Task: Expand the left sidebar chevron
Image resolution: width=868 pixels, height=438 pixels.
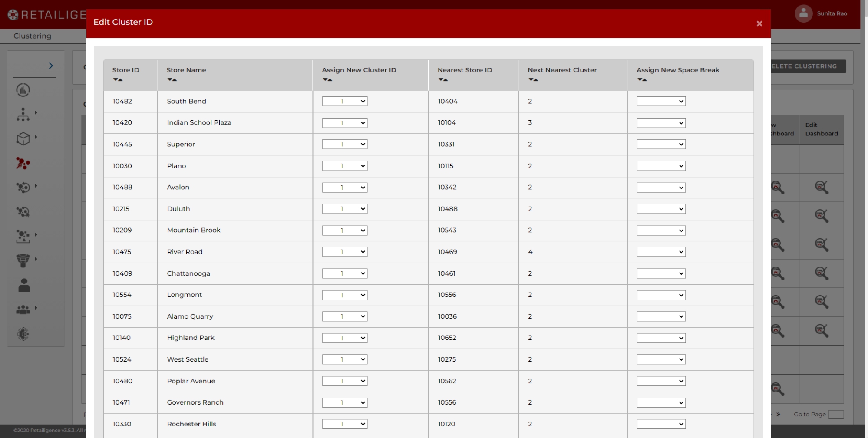Action: click(51, 66)
